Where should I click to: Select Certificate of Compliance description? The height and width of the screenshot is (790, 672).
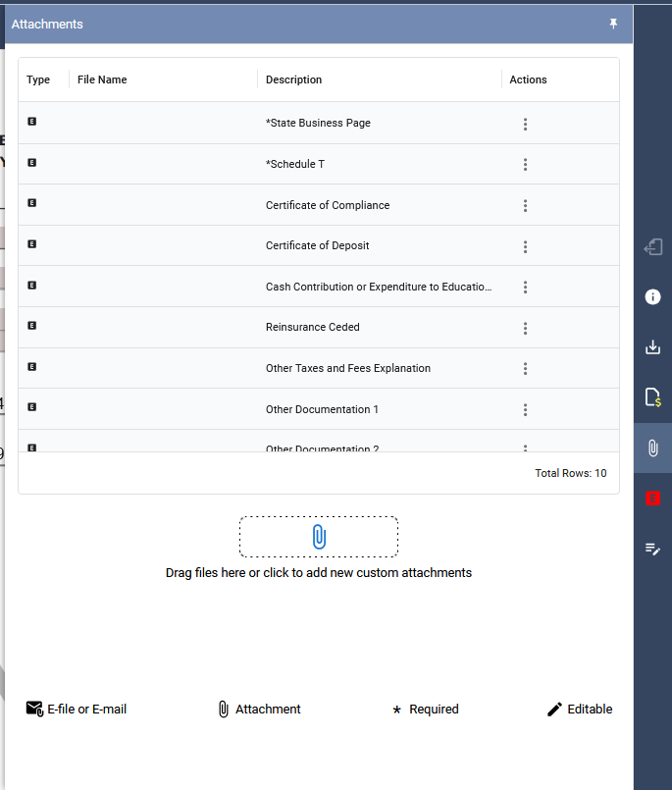[328, 205]
